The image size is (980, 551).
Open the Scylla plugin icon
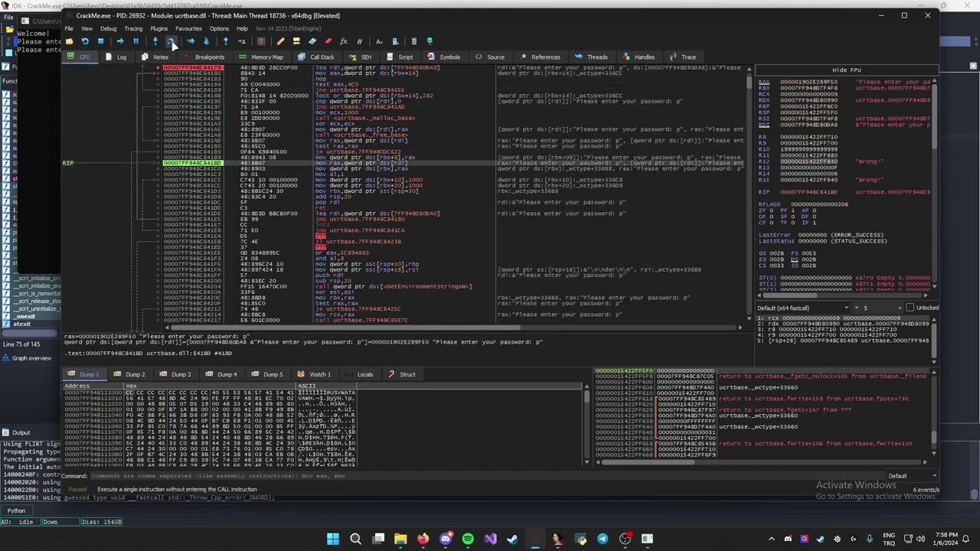click(261, 41)
